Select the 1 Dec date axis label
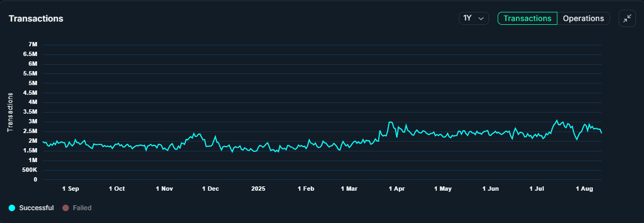The width and height of the screenshot is (644, 223). [x=210, y=189]
